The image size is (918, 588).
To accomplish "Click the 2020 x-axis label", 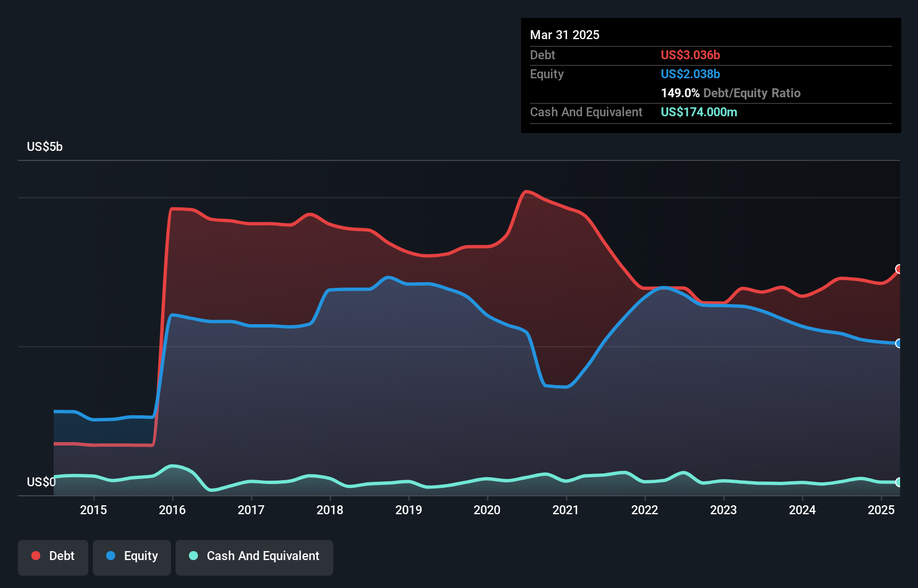I will (487, 510).
